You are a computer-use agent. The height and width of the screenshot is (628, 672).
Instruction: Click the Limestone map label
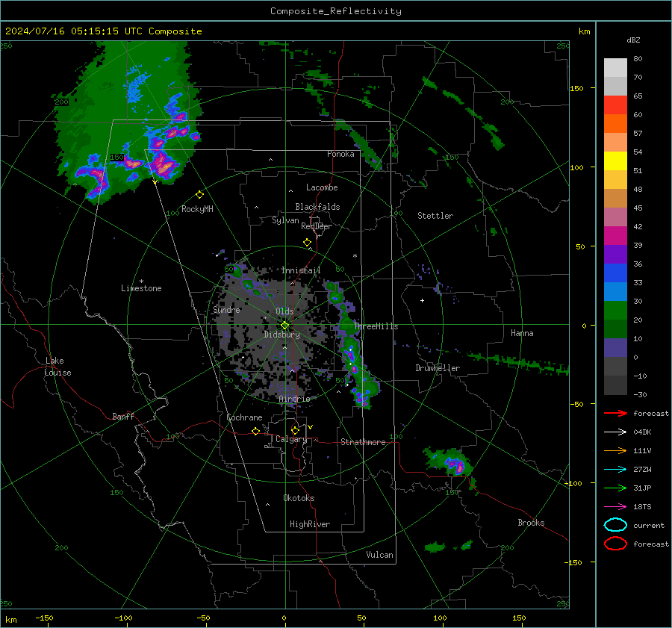tap(141, 288)
